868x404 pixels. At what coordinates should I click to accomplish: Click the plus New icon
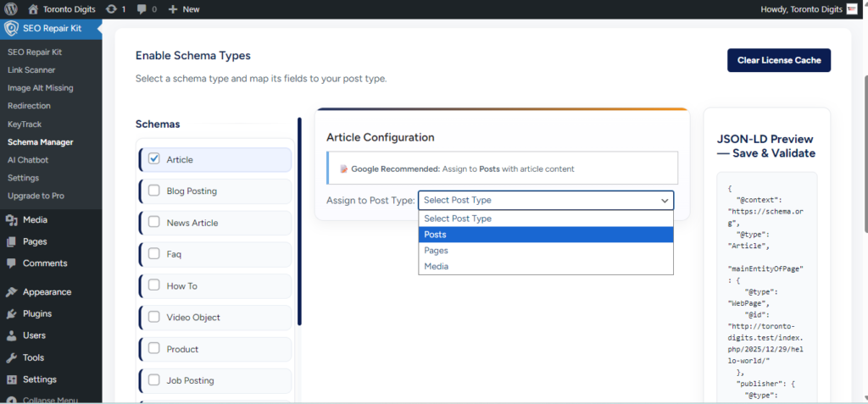pos(173,8)
